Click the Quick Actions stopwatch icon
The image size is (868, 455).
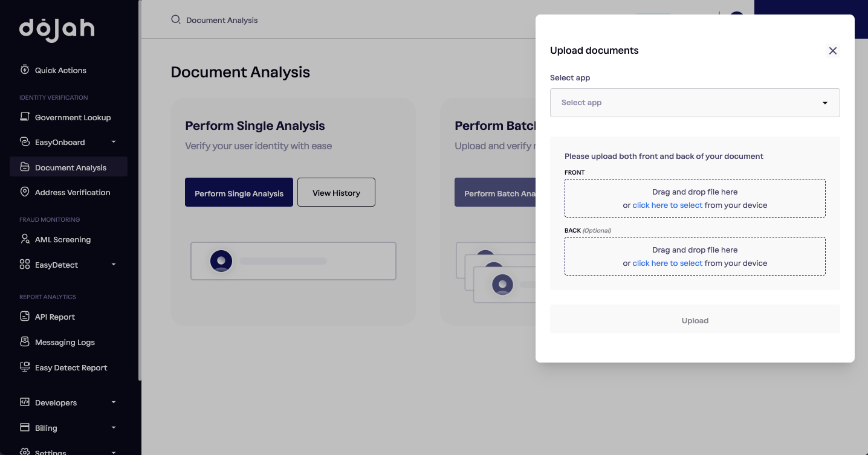click(x=25, y=69)
